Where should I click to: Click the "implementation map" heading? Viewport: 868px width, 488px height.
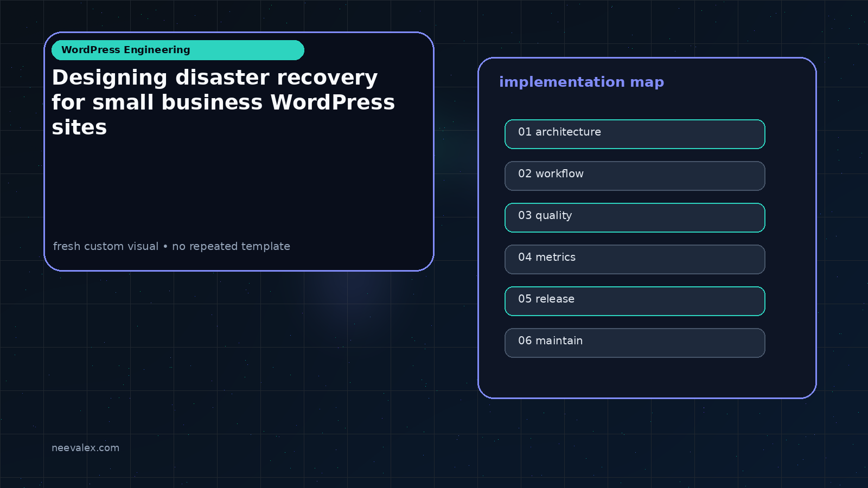click(582, 82)
